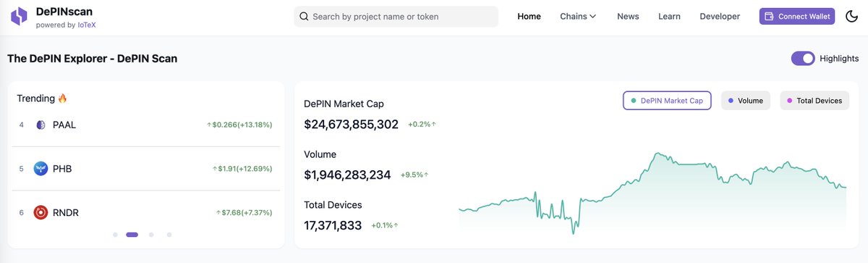
Task: Open the PHB trending row name
Action: pyautogui.click(x=62, y=169)
